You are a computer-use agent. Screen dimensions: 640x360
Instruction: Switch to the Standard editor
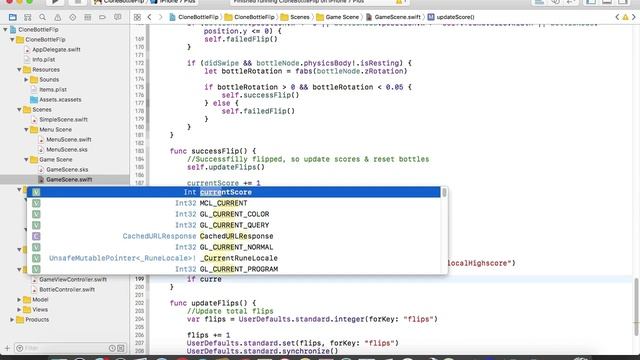[x=539, y=2]
